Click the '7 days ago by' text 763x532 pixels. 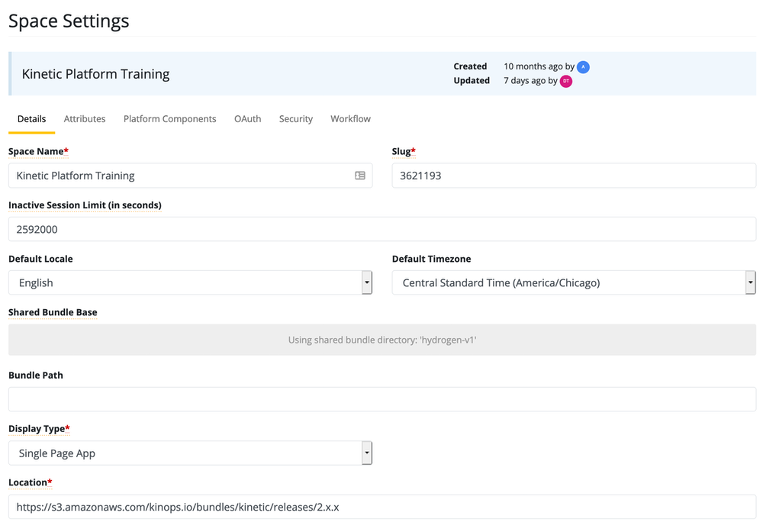(x=530, y=80)
